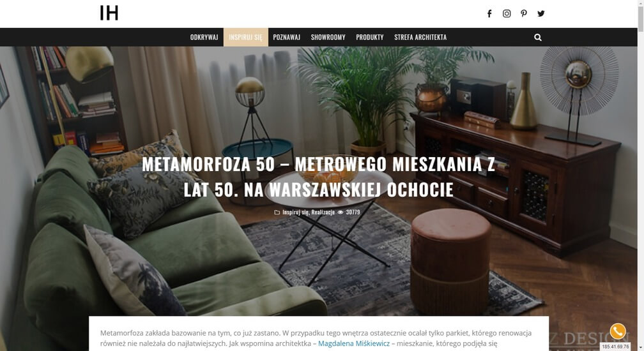Open the Strefa Architekta menu item

420,37
